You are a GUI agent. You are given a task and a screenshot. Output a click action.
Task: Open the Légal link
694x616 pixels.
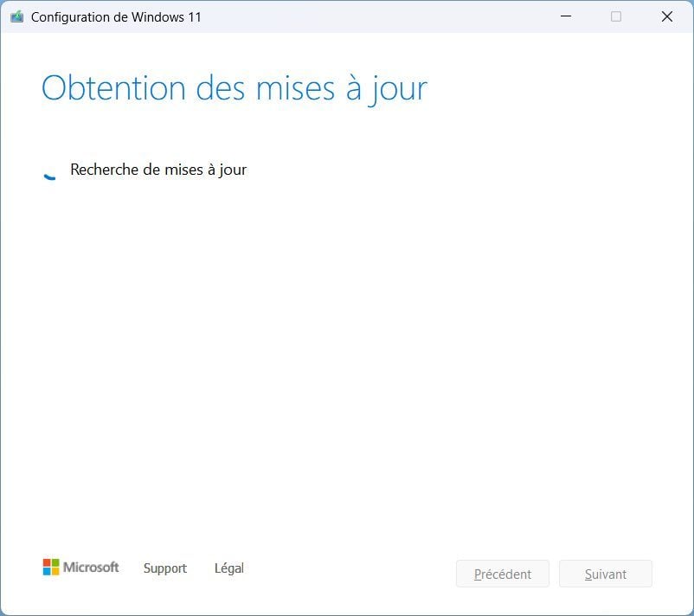(x=229, y=568)
